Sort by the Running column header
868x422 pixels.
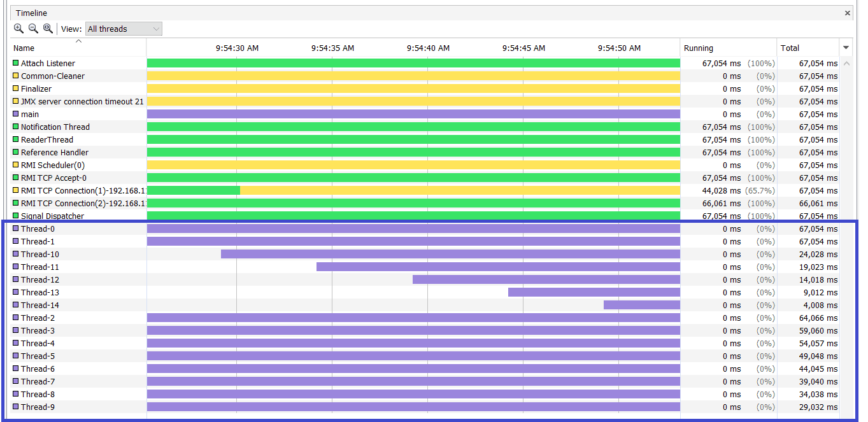(x=729, y=48)
